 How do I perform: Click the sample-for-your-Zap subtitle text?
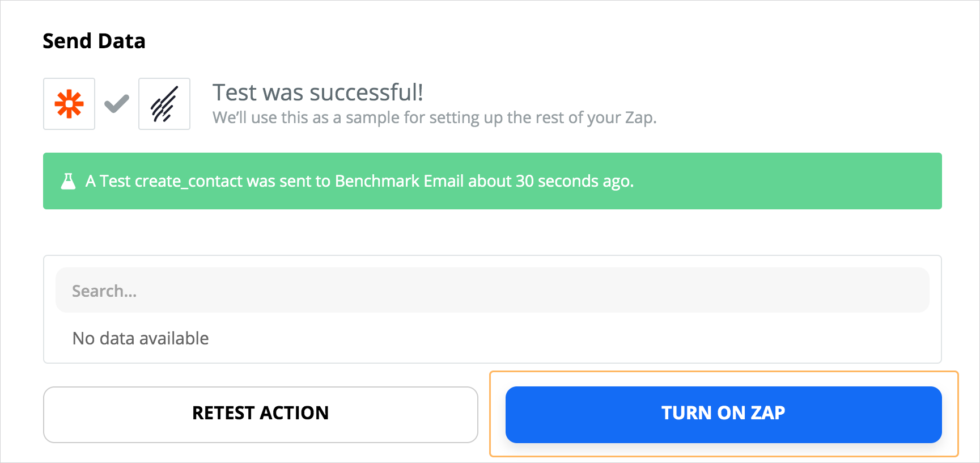click(434, 117)
